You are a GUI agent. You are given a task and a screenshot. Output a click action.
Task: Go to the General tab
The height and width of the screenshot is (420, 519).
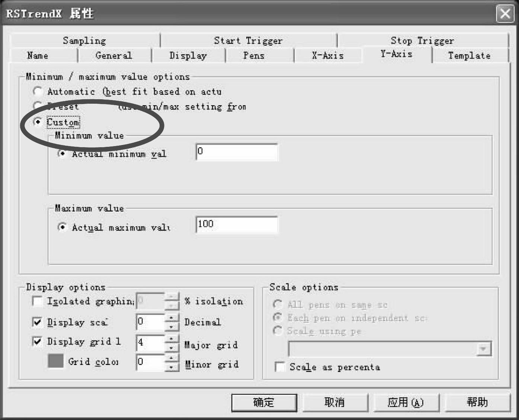pos(114,55)
